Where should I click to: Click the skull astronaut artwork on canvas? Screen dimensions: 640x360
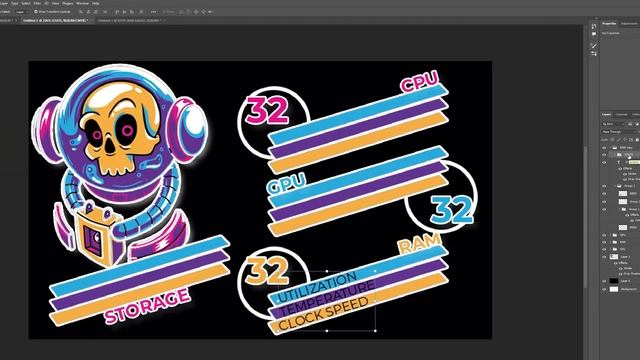click(x=120, y=163)
